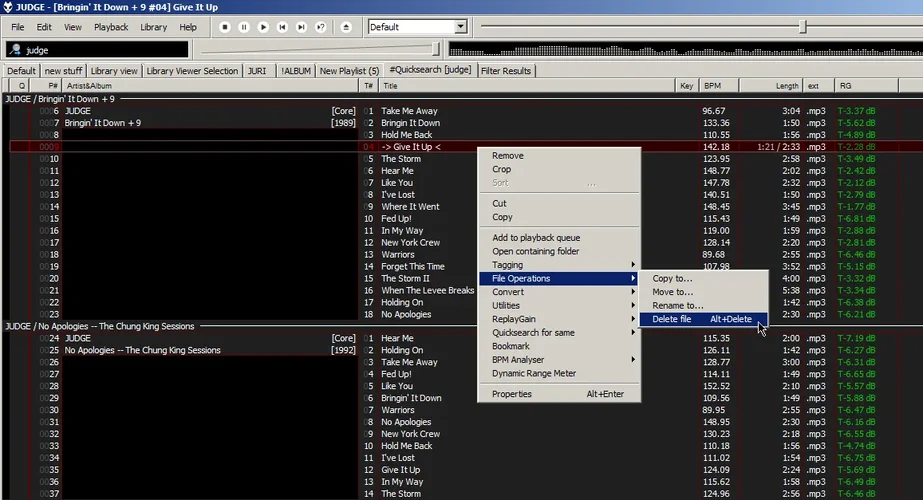The width and height of the screenshot is (923, 500).
Task: Skip to the previous track
Action: (283, 27)
